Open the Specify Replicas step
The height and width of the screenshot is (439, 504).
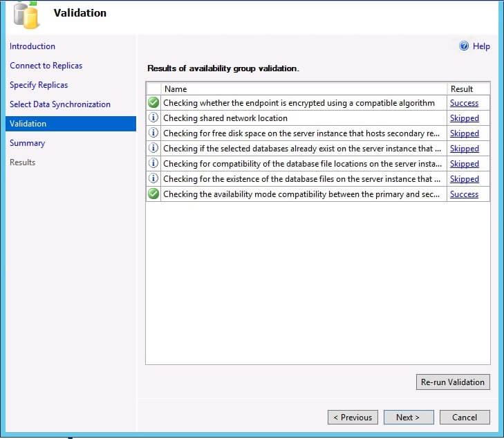click(39, 85)
